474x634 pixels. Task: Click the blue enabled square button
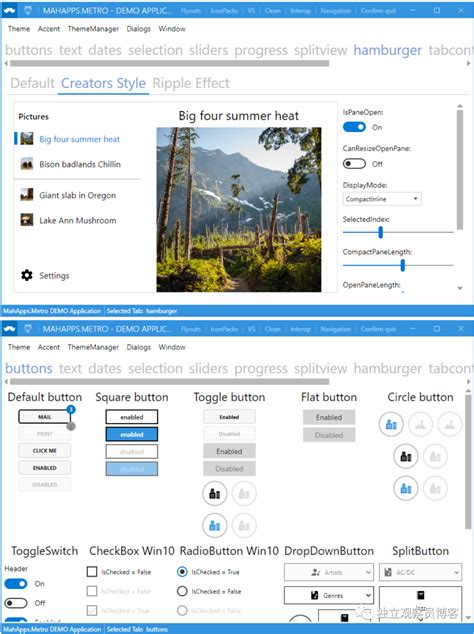tap(132, 434)
